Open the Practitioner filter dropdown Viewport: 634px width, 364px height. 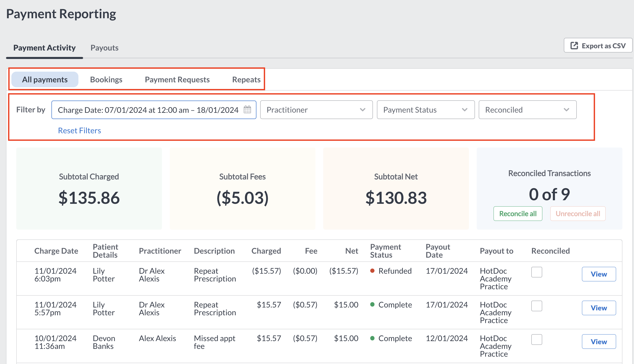(x=316, y=110)
